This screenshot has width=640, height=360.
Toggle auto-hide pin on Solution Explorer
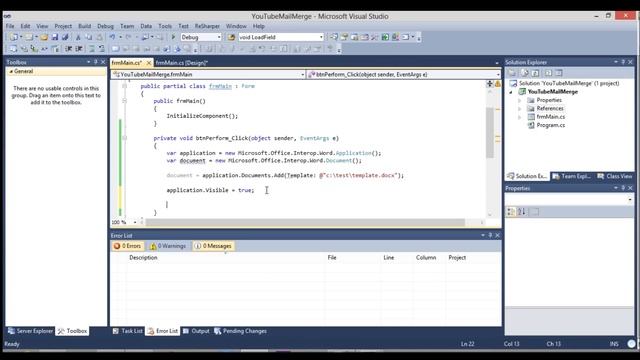tap(623, 62)
